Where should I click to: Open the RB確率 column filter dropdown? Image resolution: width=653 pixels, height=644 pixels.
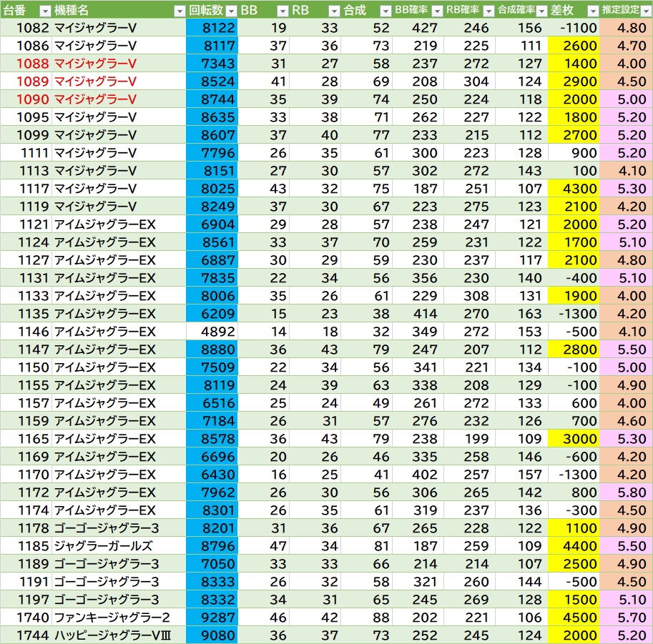489,11
